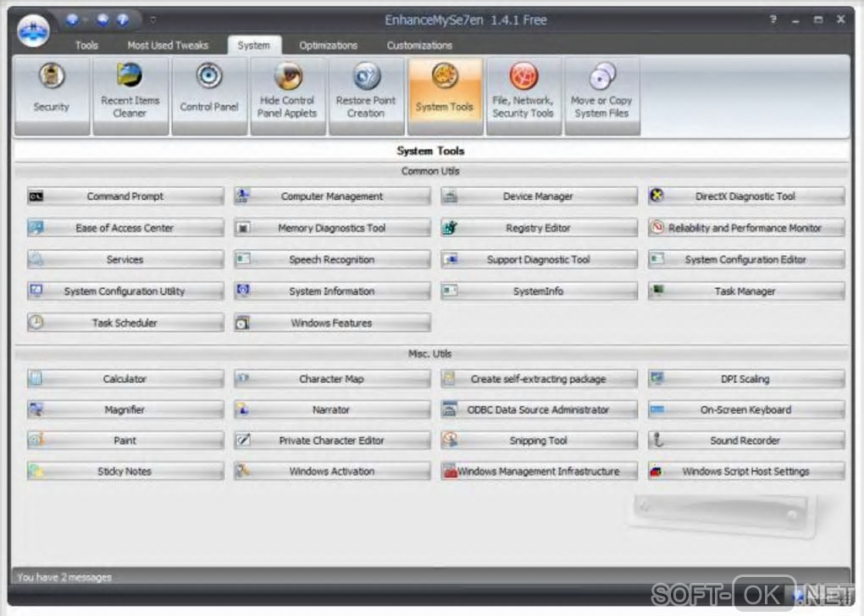Open ODBC Data Source Administrator

[539, 409]
